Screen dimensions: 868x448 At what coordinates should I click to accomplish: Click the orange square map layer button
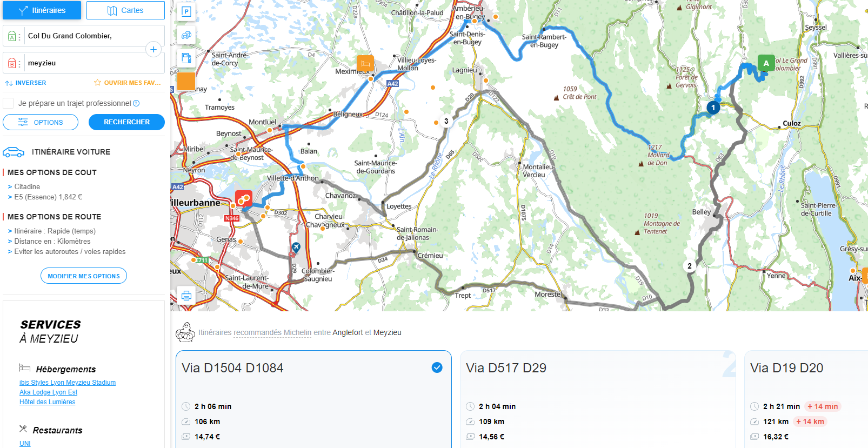(x=186, y=82)
